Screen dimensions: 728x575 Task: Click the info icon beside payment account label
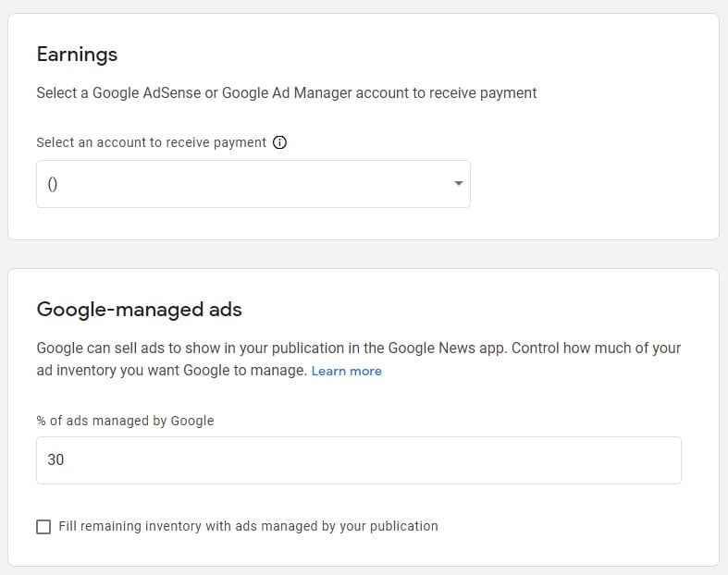(x=279, y=142)
